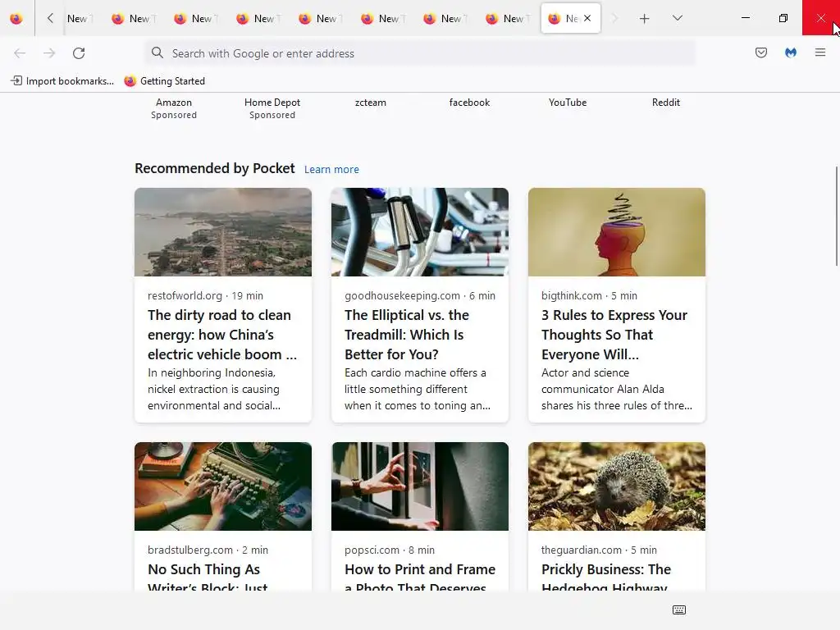Close the currently active tab
Image resolution: width=840 pixels, height=630 pixels.
587,18
